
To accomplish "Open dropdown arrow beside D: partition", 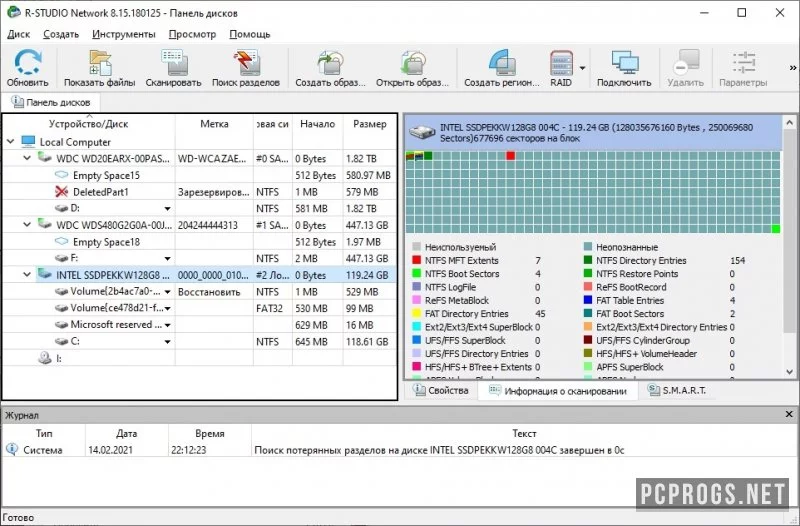I will [x=167, y=209].
